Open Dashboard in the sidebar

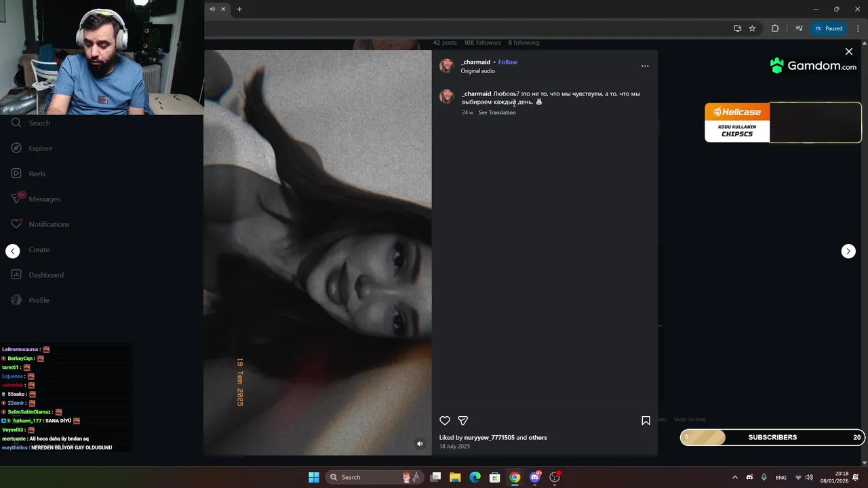click(37, 275)
